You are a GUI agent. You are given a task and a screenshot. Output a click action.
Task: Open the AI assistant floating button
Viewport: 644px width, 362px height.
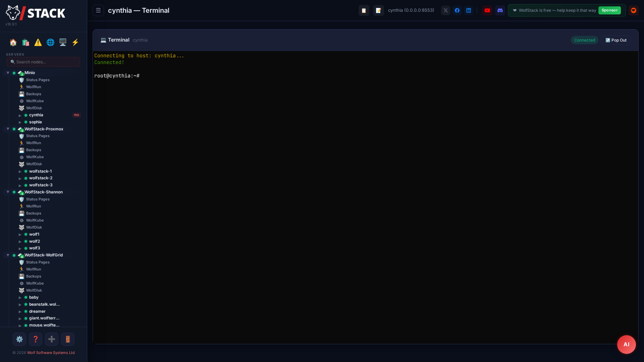click(627, 344)
